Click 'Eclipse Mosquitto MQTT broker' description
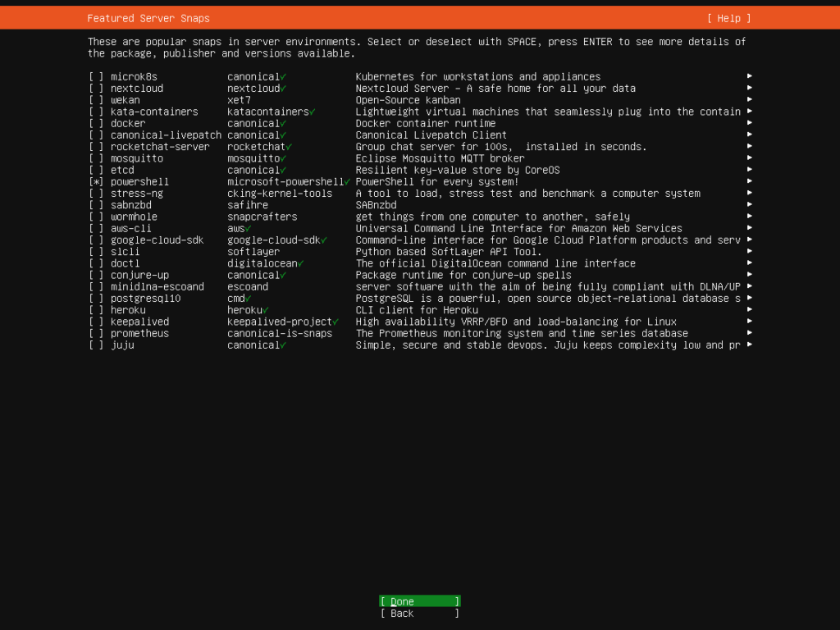Screen dimensions: 840x630 coord(440,158)
